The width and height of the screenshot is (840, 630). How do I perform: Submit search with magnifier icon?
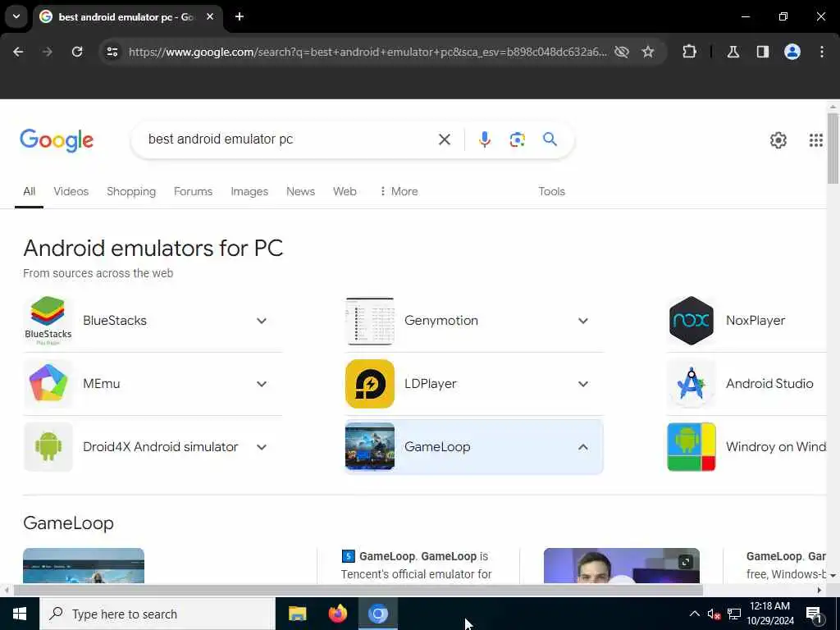[550, 139]
